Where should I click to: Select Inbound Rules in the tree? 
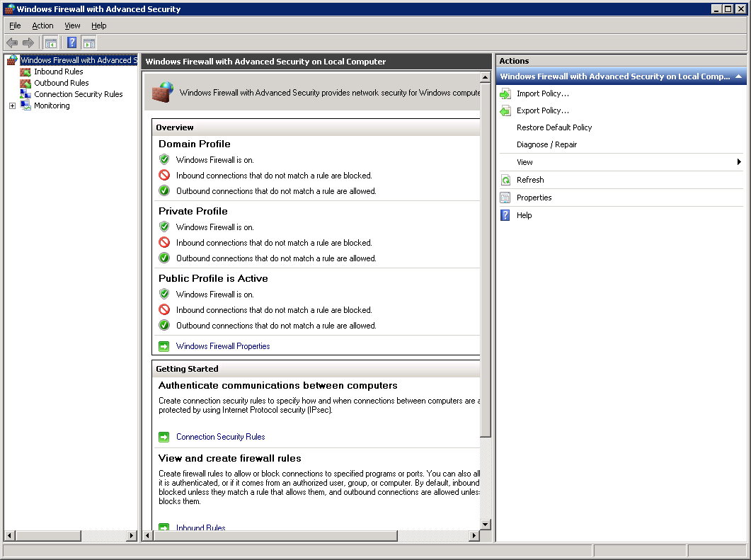[x=59, y=72]
